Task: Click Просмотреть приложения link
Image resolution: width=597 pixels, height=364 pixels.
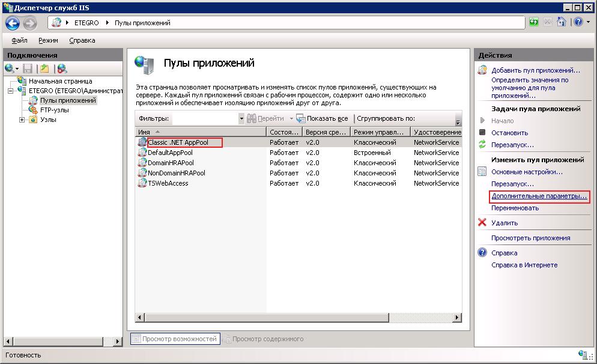Action: [x=530, y=238]
